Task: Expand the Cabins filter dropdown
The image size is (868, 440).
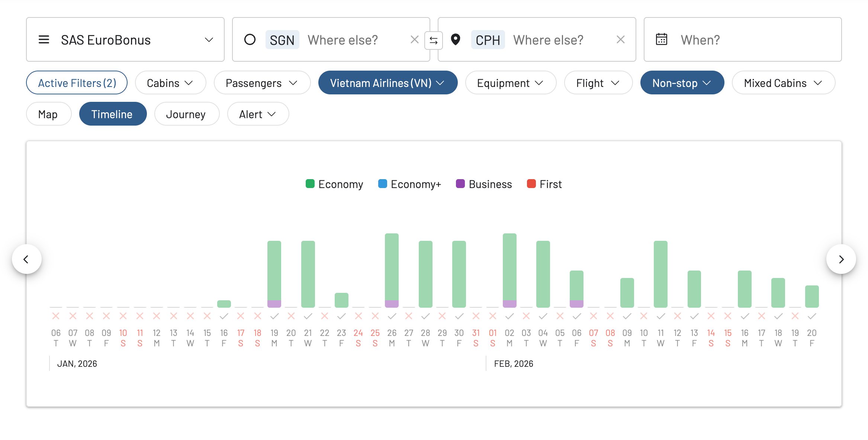Action: (170, 83)
